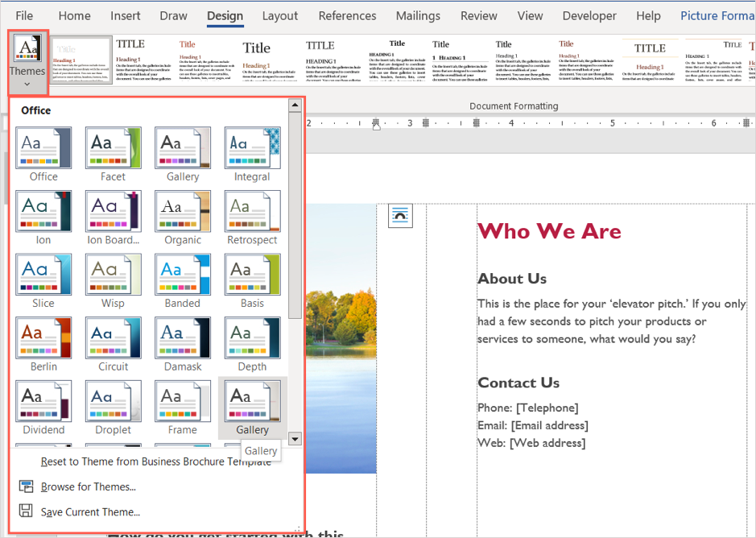Click the Save Current Theme disk icon
The height and width of the screenshot is (538, 756).
pyautogui.click(x=26, y=511)
